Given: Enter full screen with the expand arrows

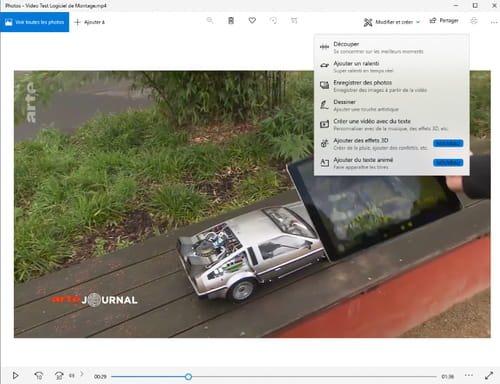Looking at the screenshot, I should point(489,376).
